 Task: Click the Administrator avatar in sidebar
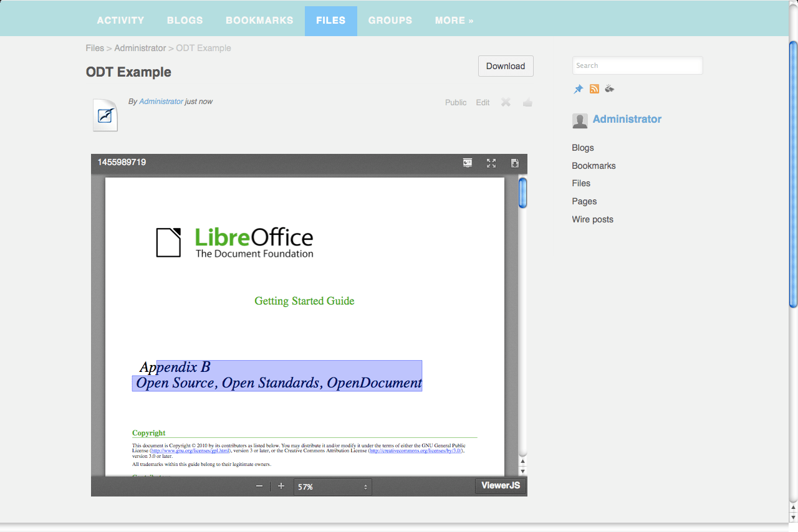click(580, 121)
